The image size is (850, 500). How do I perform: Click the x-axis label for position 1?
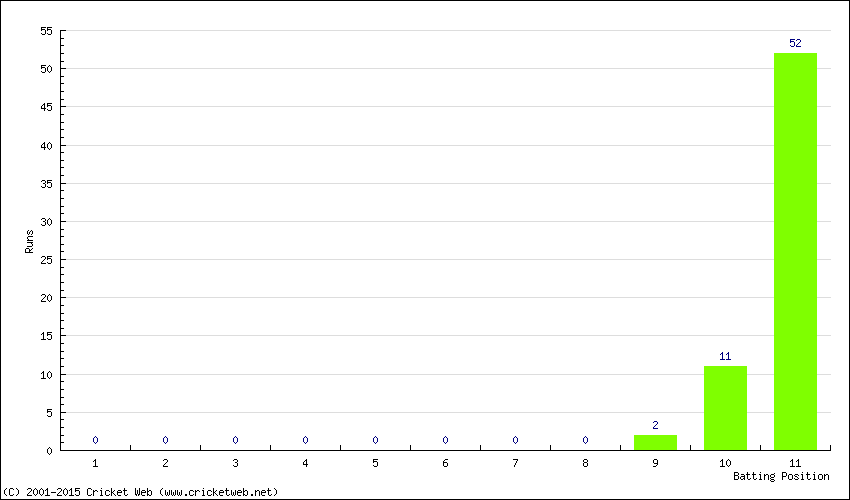click(95, 463)
